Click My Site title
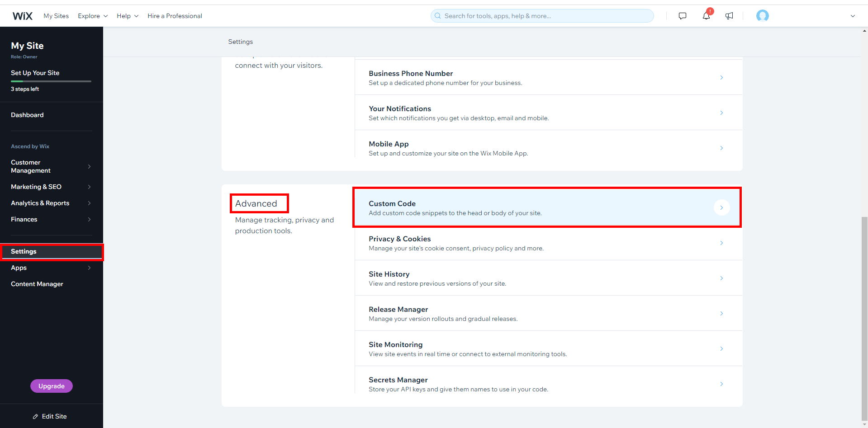 coord(27,46)
